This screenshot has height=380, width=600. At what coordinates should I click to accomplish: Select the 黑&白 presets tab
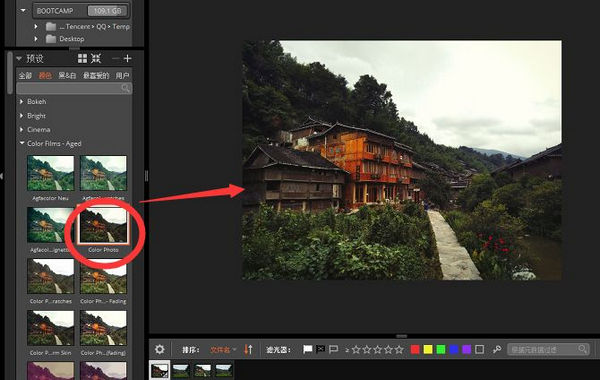point(67,75)
